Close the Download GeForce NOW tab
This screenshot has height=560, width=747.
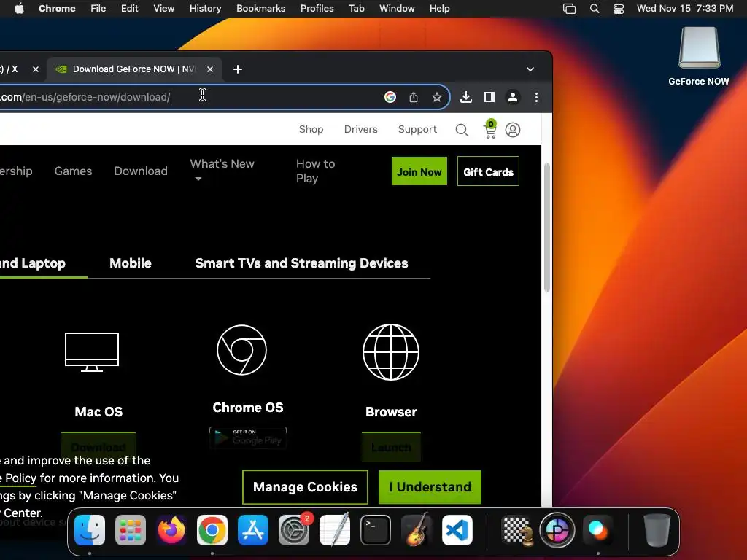coord(210,69)
